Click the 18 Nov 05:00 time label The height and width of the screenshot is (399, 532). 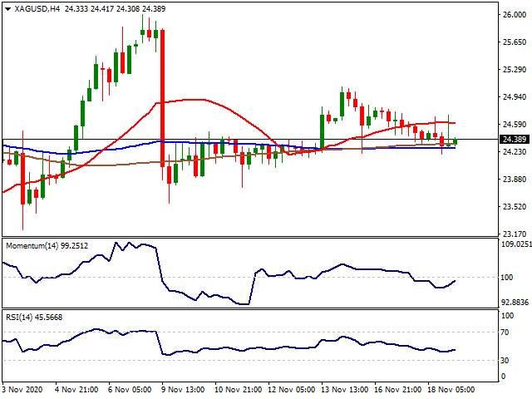451,389
